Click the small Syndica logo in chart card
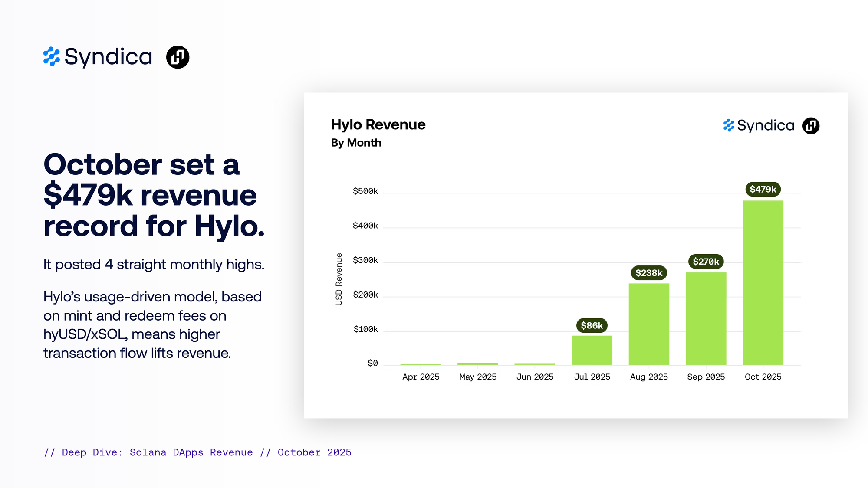This screenshot has height=488, width=868. point(758,126)
